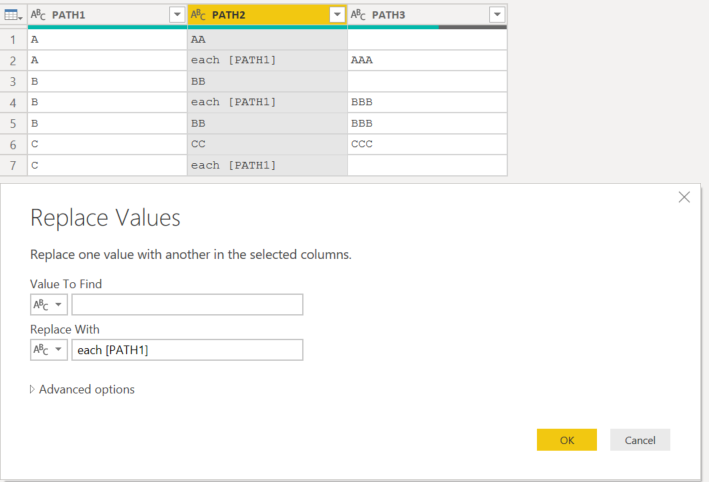Screen dimensions: 709x482
Task: Open the PATH1 column filter dropdown
Action: pos(177,14)
